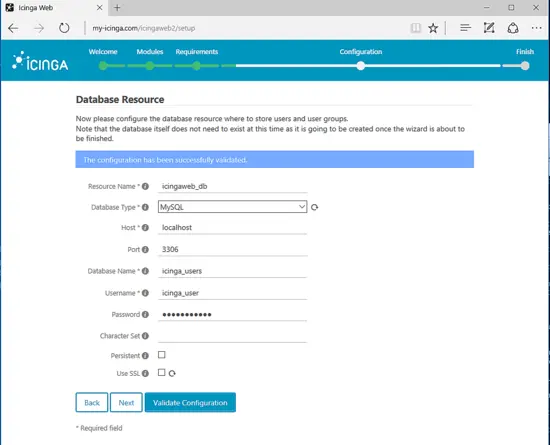
Task: Click the Host input field
Action: pos(233,228)
